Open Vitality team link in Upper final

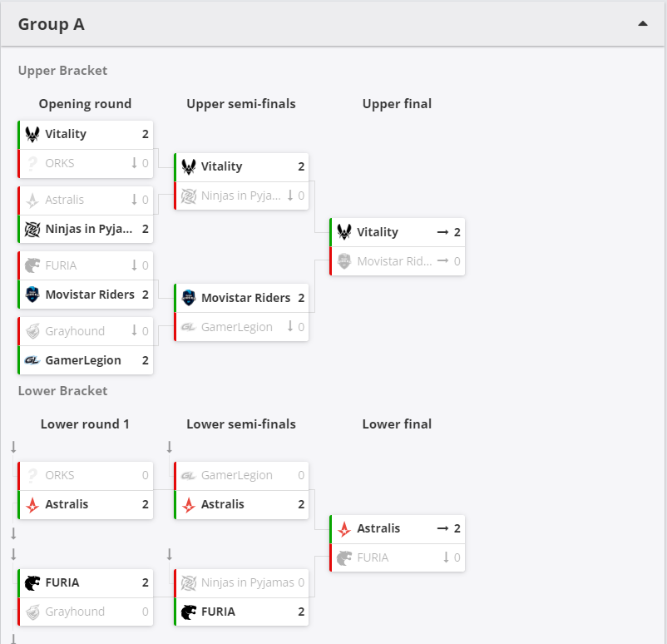[x=378, y=232]
